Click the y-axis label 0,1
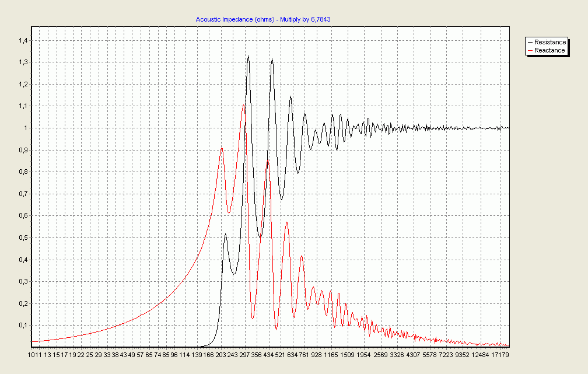The image size is (588, 374). coord(23,326)
